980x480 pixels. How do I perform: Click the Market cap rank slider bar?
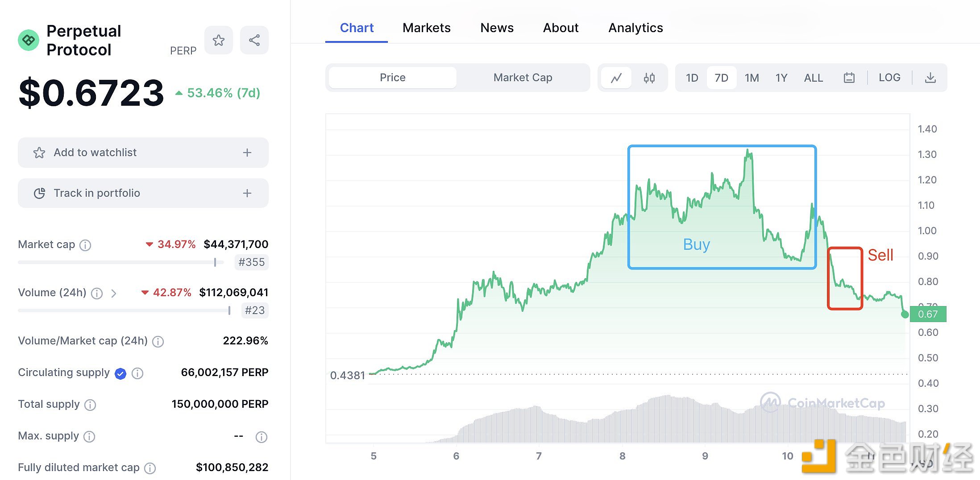pyautogui.click(x=120, y=262)
